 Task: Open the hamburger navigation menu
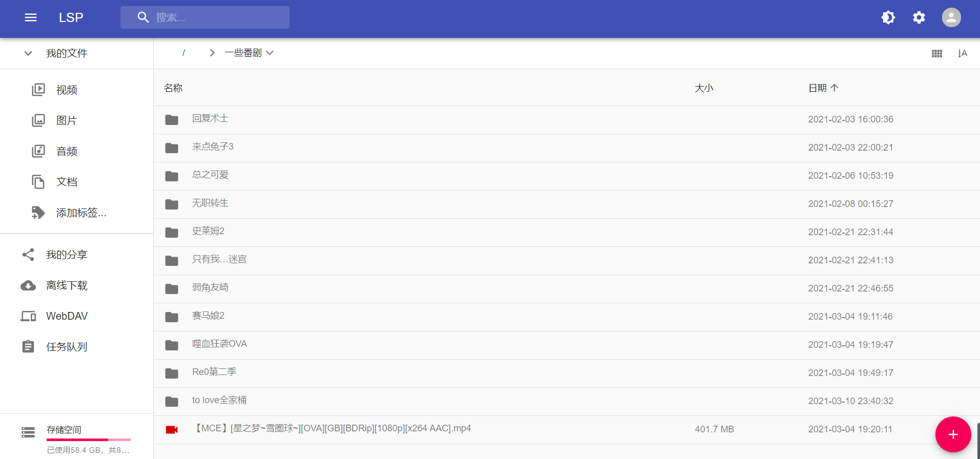(x=31, y=17)
